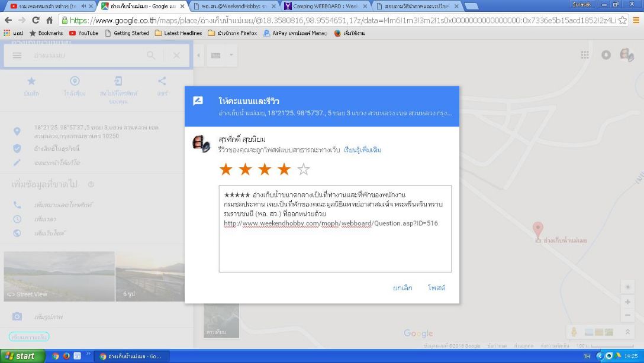Click the claim this business link
The image size is (644, 363).
(x=57, y=148)
